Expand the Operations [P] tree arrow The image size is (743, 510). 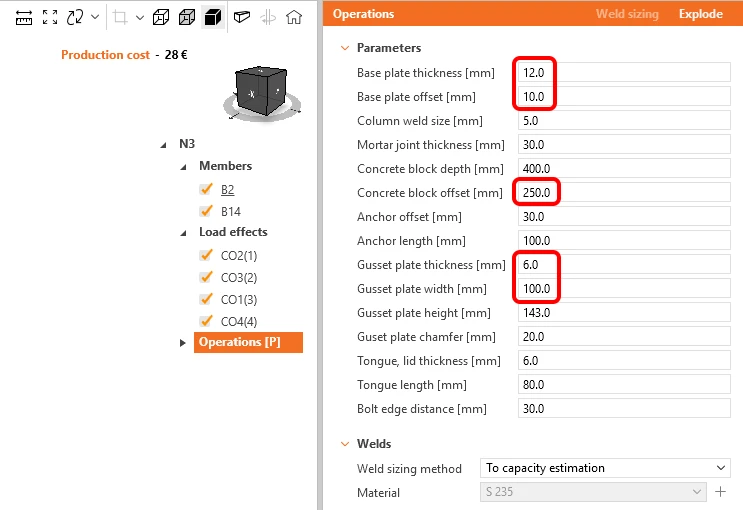[x=183, y=343]
